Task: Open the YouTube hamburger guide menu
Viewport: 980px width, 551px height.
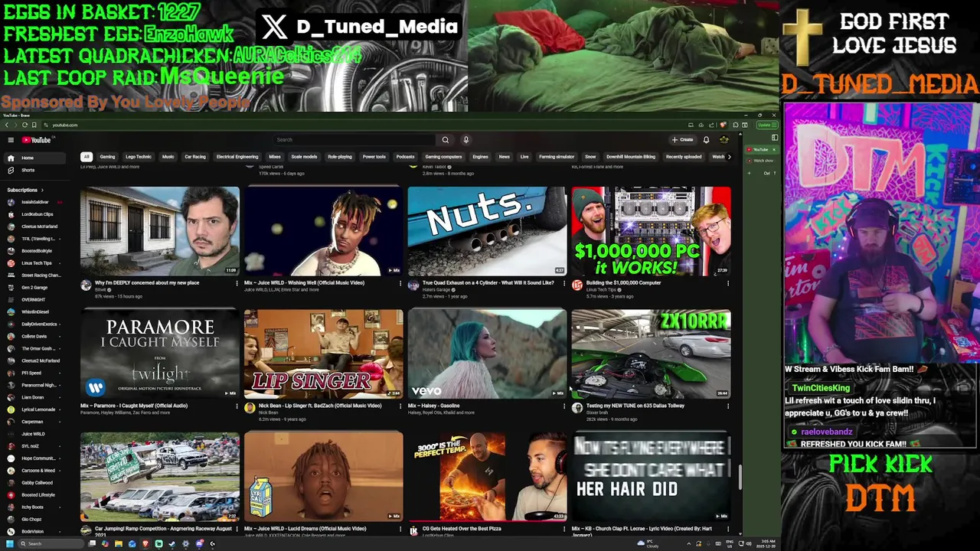Action: (11, 140)
